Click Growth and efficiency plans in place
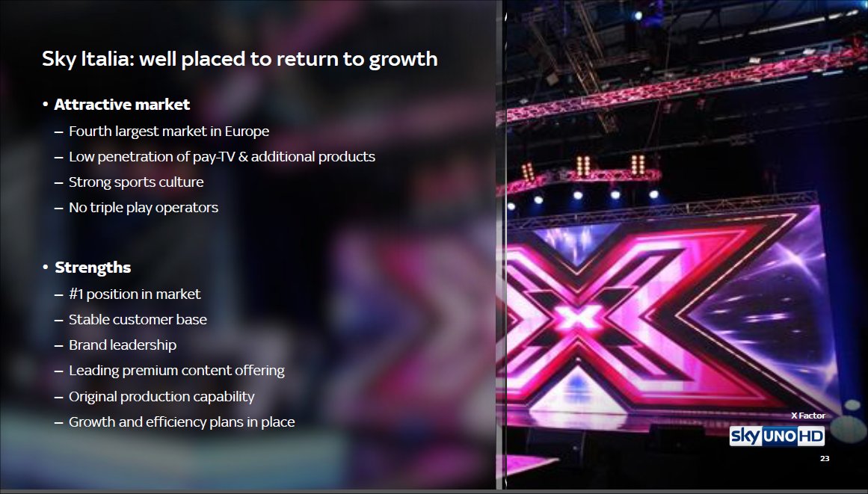This screenshot has width=868, height=494. pos(182,422)
